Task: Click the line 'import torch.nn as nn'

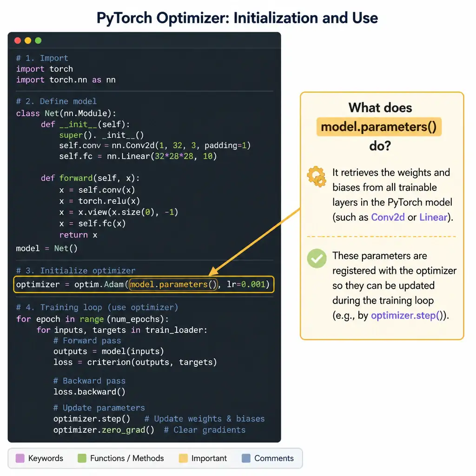Action: tap(66, 80)
